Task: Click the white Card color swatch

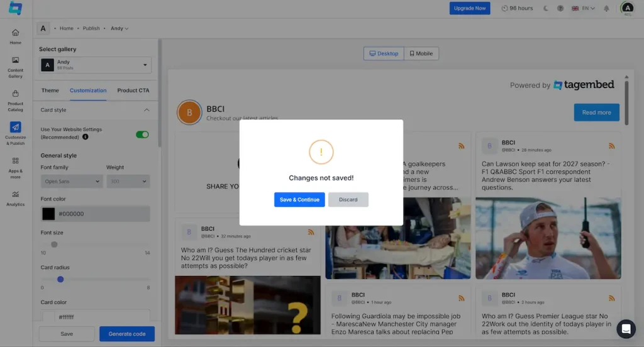Action: 48,317
